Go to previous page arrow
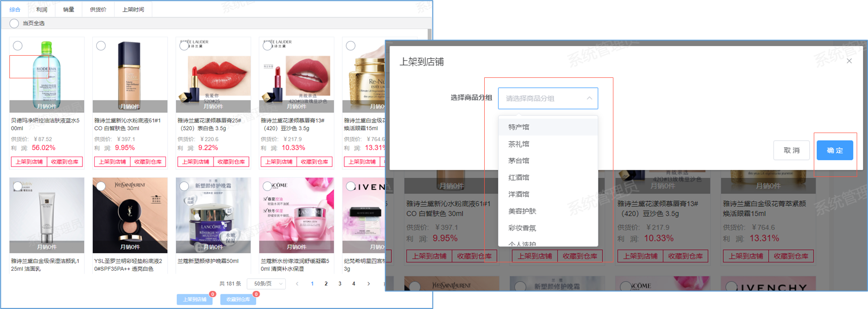This screenshot has width=868, height=309. (x=297, y=284)
